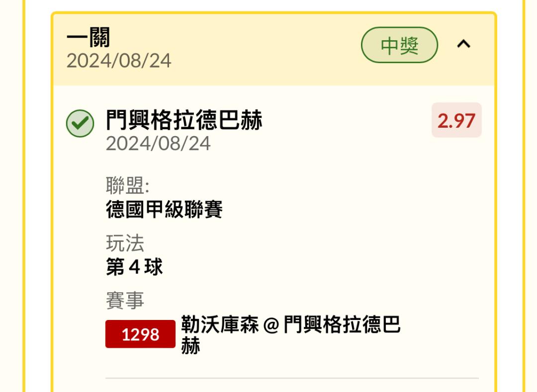
Task: Click the 聯盟 field label
Action: (x=128, y=186)
